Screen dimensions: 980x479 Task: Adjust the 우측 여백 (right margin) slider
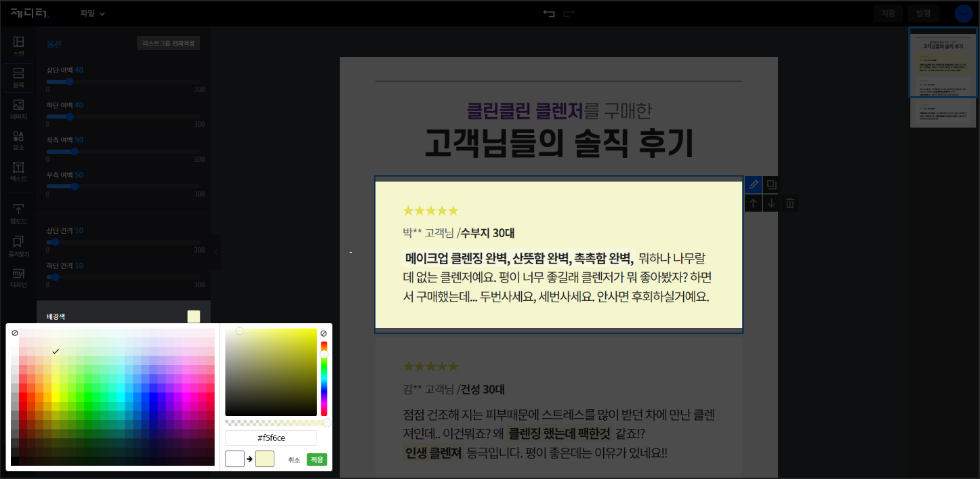pos(123,186)
